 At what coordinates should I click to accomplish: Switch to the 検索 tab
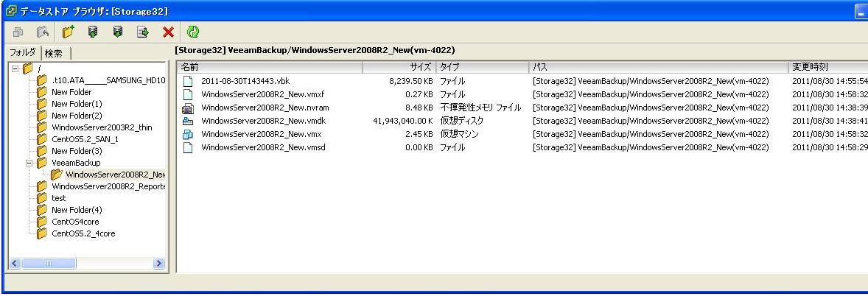point(54,53)
